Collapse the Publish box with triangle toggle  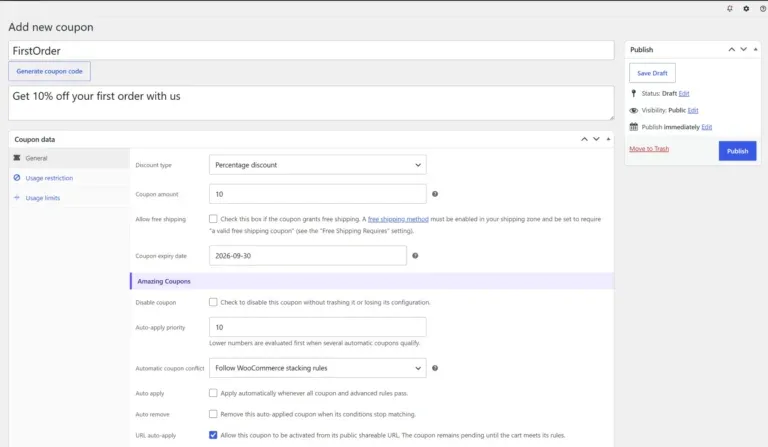(755, 49)
